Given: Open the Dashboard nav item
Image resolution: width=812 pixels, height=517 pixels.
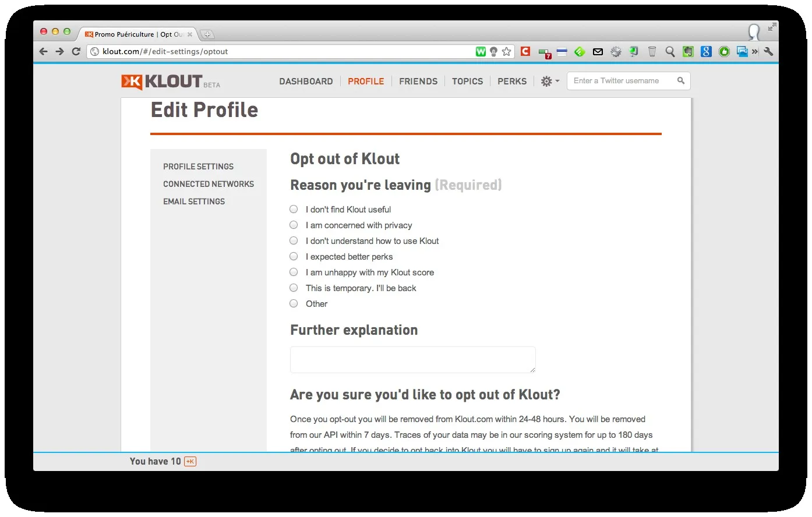Looking at the screenshot, I should 306,82.
